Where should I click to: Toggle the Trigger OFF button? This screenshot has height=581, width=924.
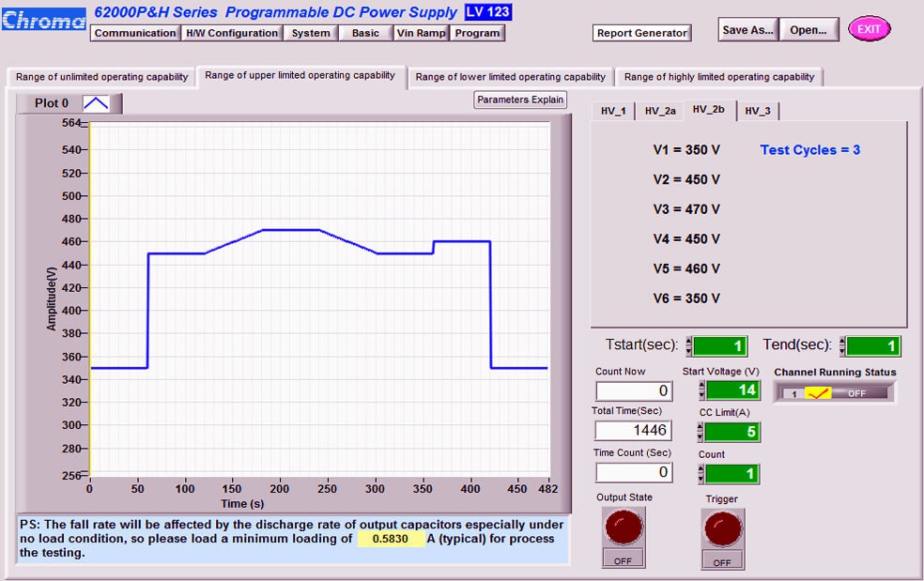[722, 561]
